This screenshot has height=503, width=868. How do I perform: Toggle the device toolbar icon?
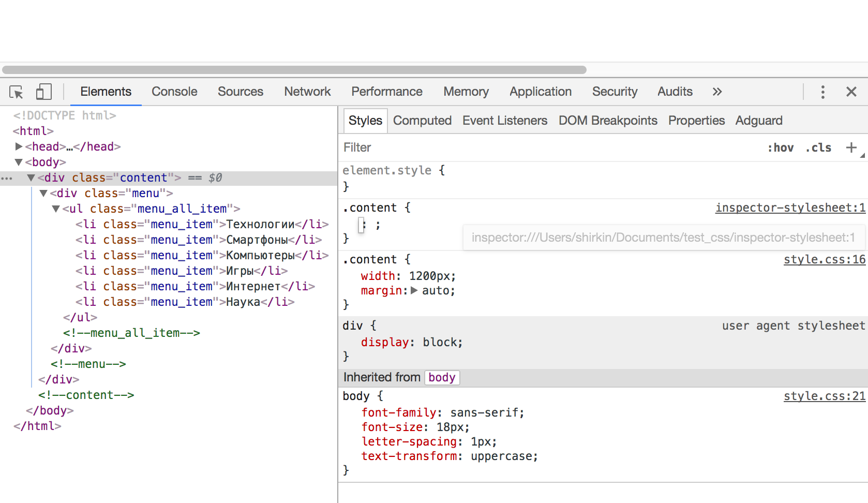coord(43,92)
